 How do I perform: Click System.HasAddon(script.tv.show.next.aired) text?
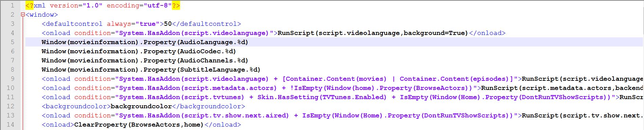[204, 115]
